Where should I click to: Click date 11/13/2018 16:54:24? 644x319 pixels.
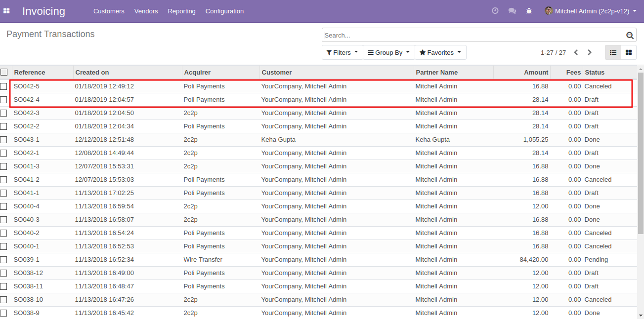(104, 233)
